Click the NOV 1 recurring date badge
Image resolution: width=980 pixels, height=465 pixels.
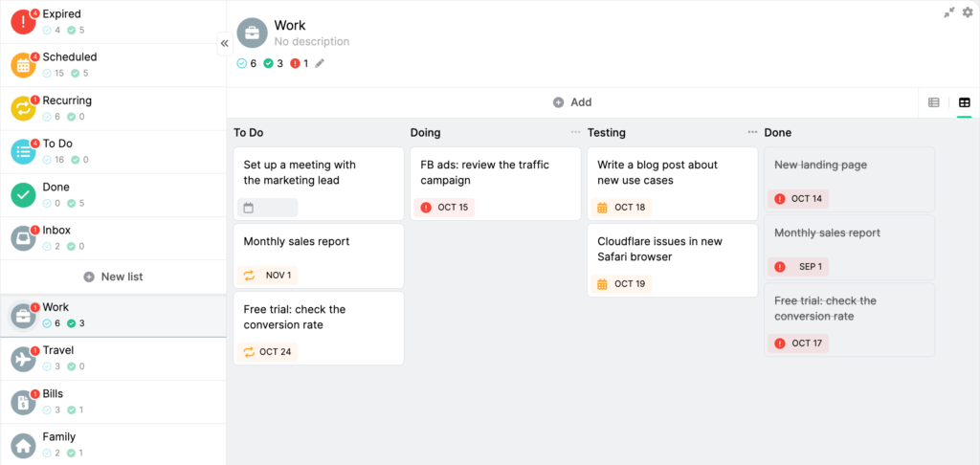tap(268, 275)
